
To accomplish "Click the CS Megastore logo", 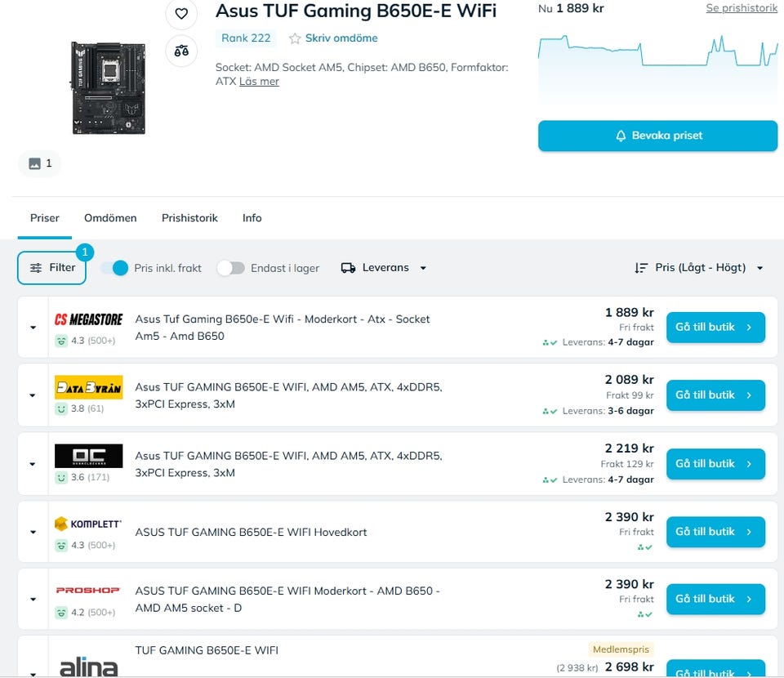I will [x=88, y=319].
